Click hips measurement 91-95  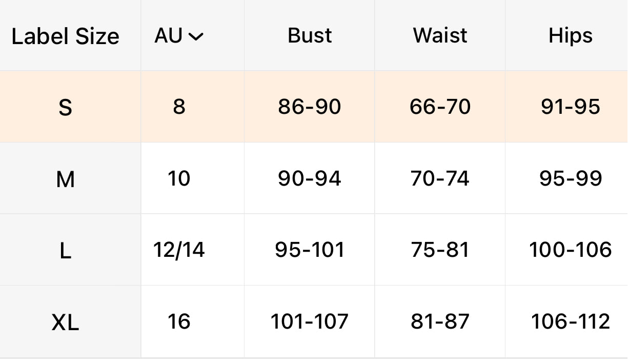coord(570,107)
